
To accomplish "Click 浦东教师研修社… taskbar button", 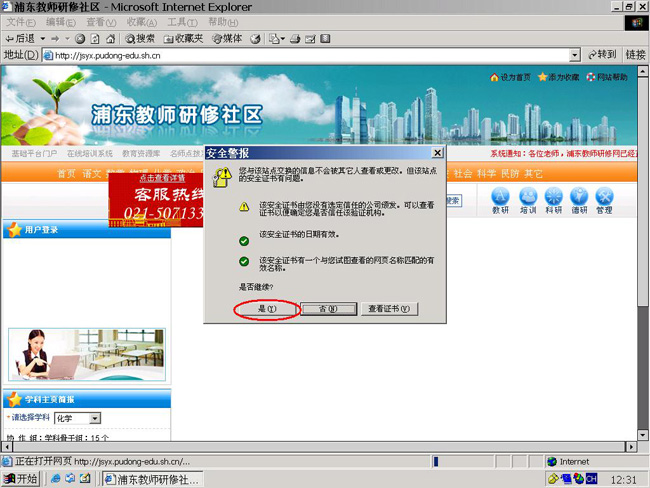I will 153,479.
